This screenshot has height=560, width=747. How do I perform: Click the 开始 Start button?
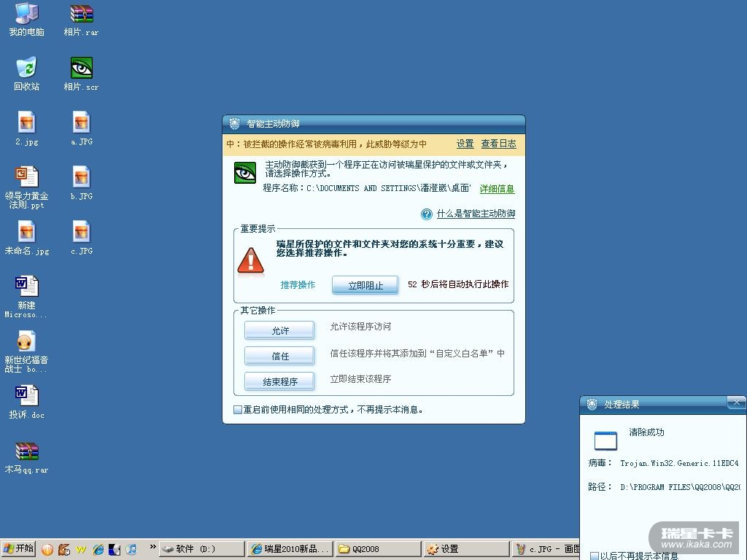pos(18,549)
